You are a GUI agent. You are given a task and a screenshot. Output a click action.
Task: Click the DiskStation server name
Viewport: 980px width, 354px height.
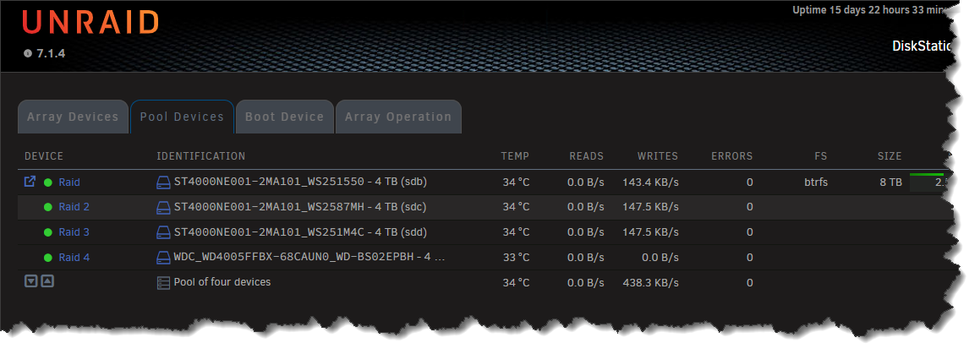923,46
